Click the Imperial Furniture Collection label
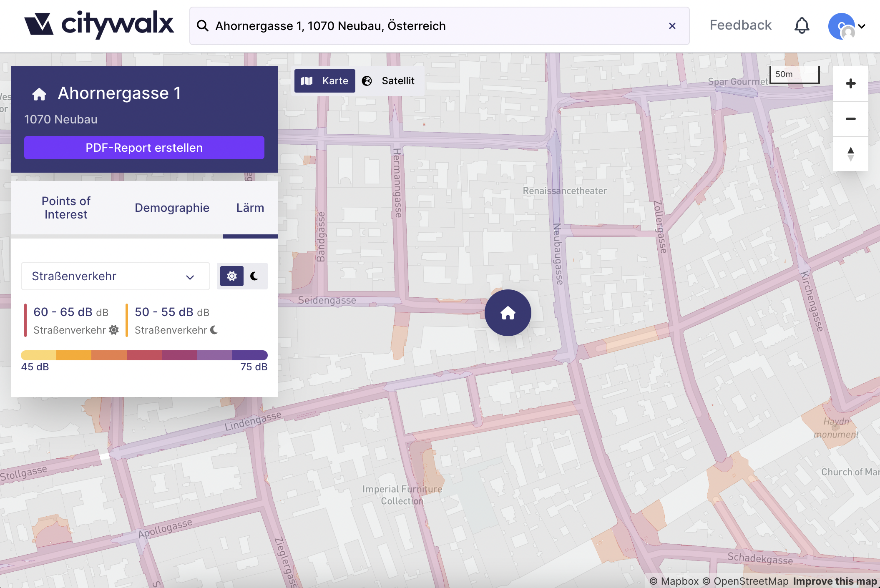The width and height of the screenshot is (880, 588). (x=402, y=495)
